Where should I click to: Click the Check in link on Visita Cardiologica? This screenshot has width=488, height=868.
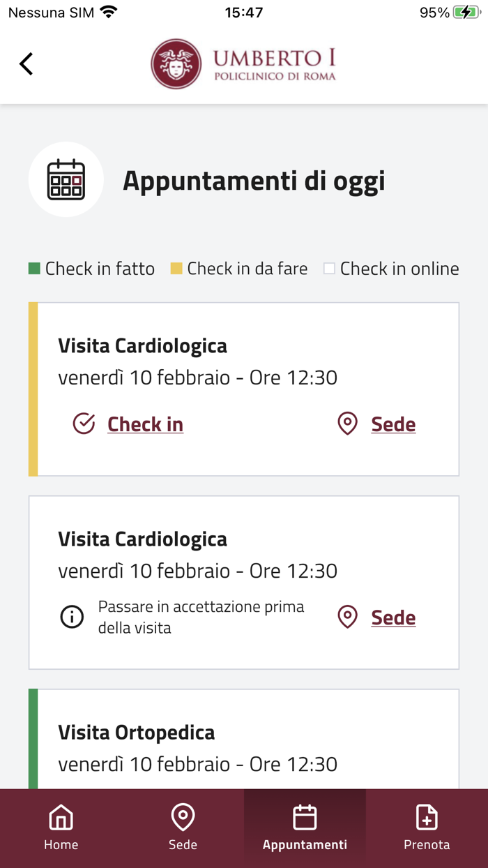tap(144, 424)
